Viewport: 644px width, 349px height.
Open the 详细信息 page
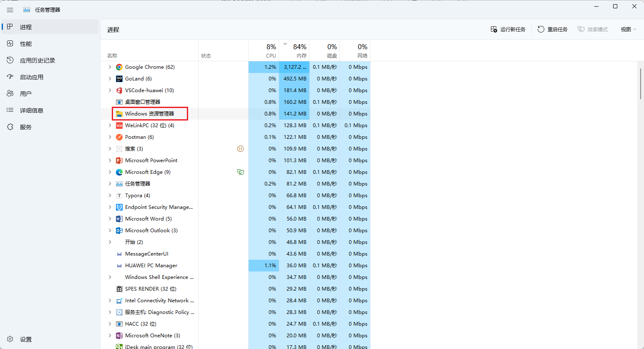click(50, 110)
